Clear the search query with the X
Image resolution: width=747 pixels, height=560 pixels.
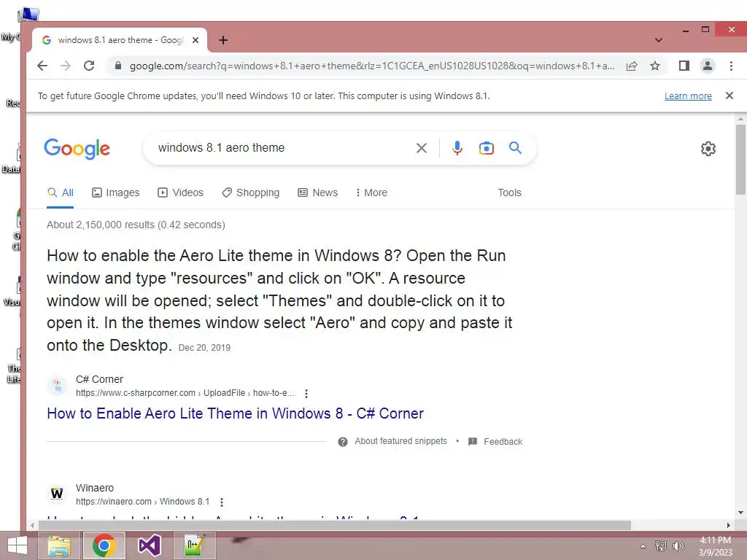pyautogui.click(x=421, y=148)
